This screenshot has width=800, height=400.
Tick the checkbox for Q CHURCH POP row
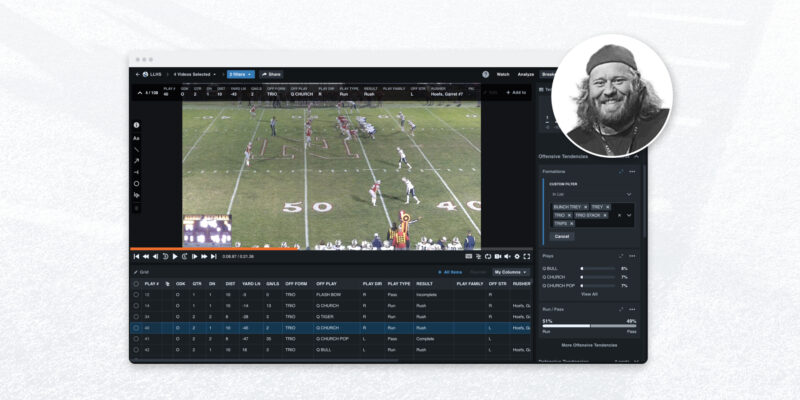click(x=136, y=339)
